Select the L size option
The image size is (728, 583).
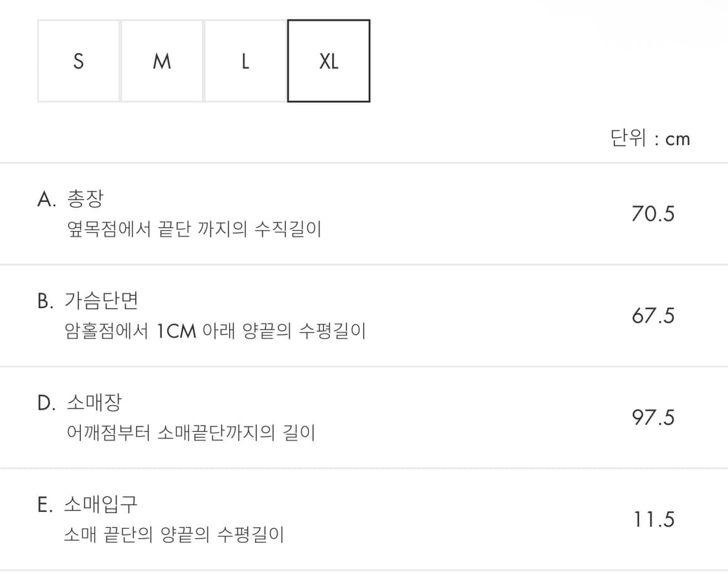tap(245, 61)
